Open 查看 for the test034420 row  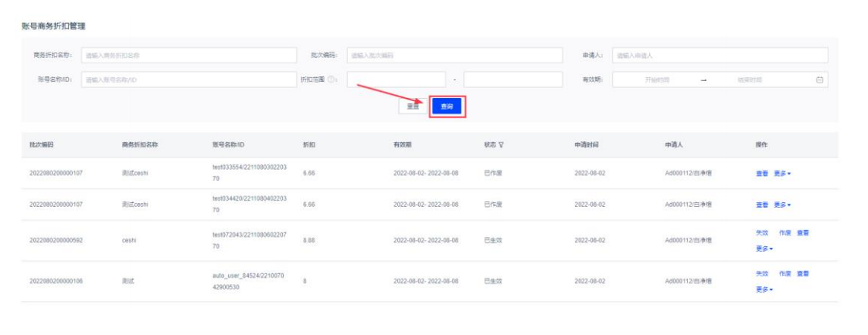click(x=762, y=205)
